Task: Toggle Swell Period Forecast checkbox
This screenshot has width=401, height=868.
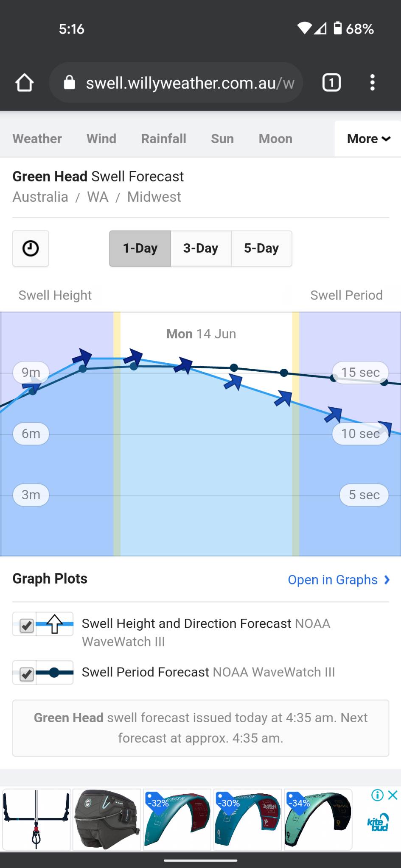Action: point(27,673)
